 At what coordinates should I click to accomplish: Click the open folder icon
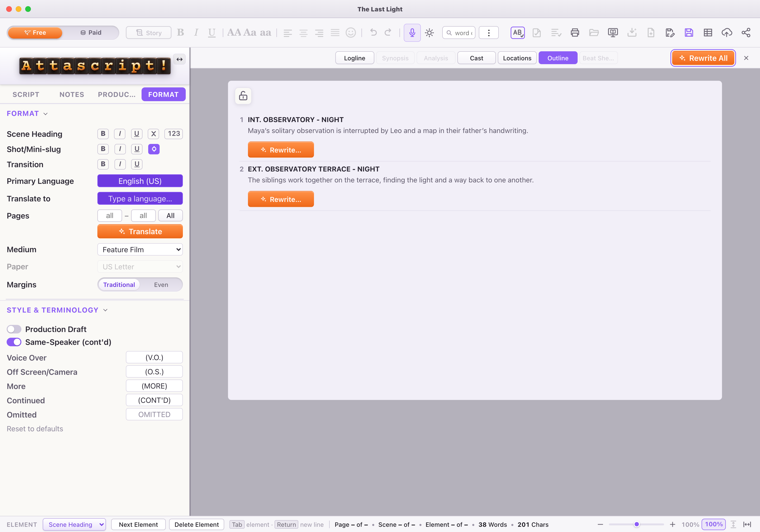(x=594, y=33)
